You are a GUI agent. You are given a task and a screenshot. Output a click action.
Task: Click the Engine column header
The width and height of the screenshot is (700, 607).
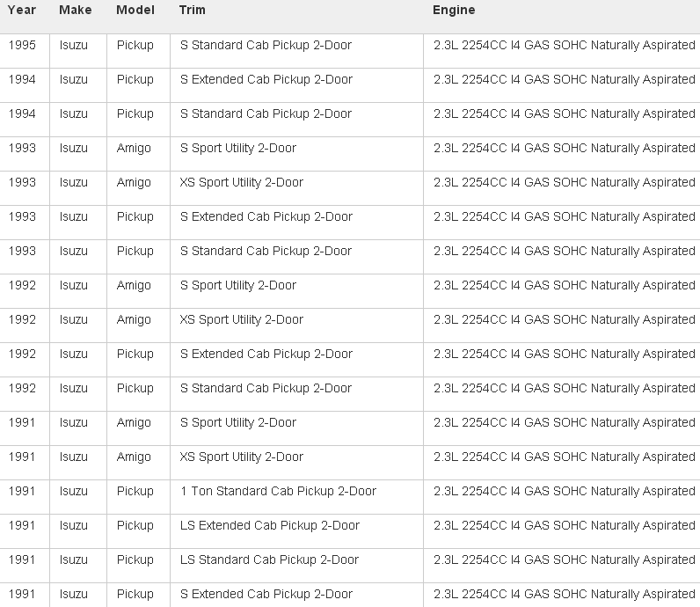[x=454, y=11]
